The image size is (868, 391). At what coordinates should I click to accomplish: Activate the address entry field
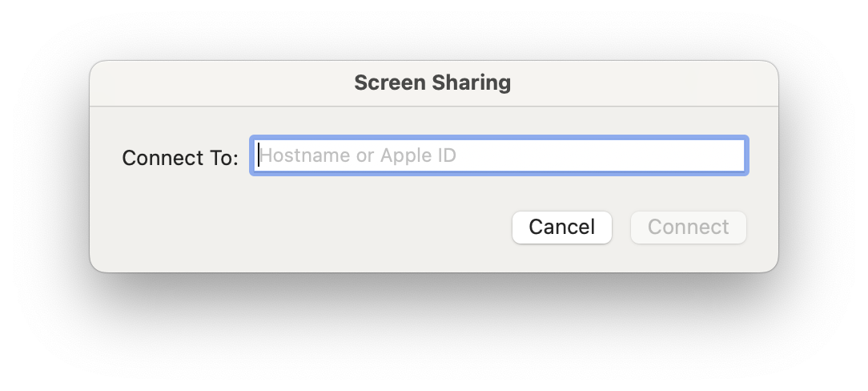coord(499,155)
